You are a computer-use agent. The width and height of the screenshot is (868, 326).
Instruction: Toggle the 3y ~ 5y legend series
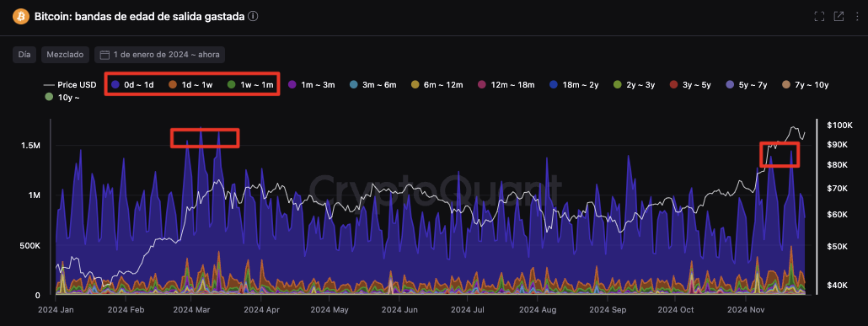pyautogui.click(x=689, y=85)
